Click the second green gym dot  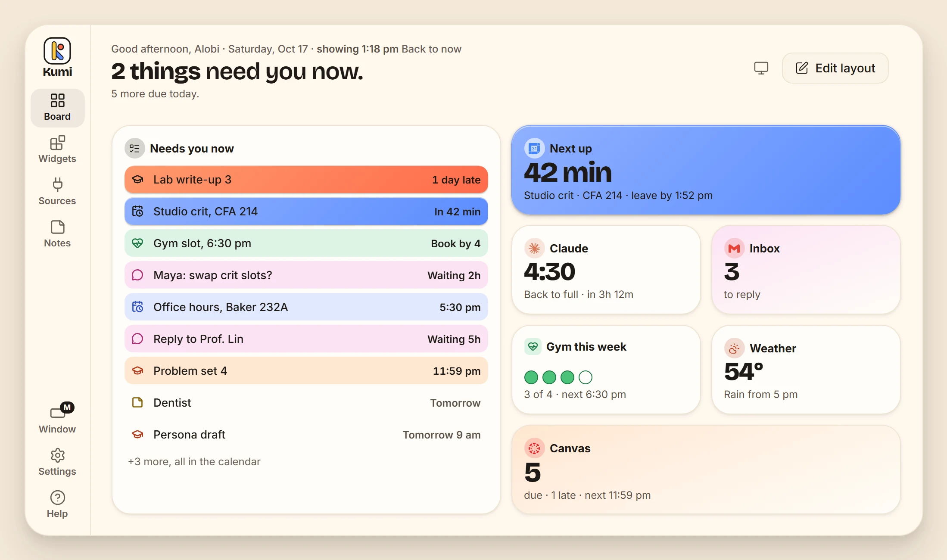click(x=549, y=377)
